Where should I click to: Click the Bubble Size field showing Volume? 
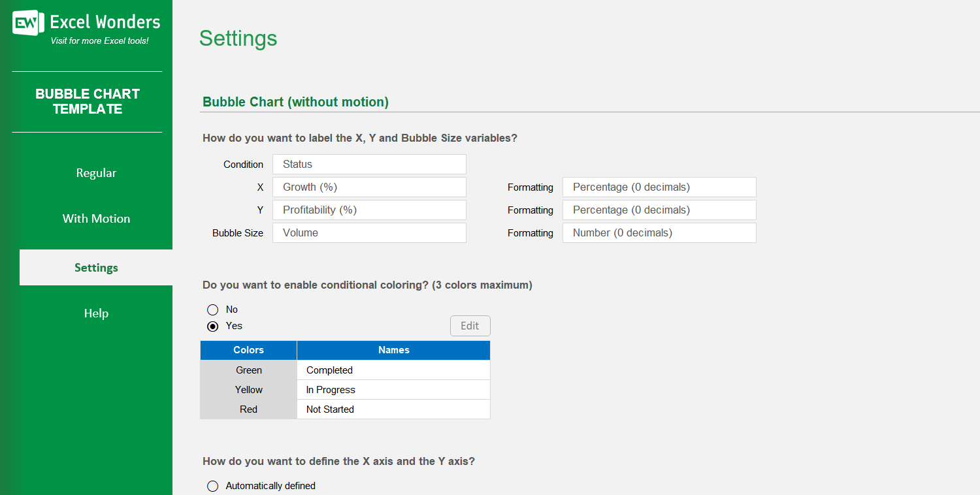click(x=369, y=232)
